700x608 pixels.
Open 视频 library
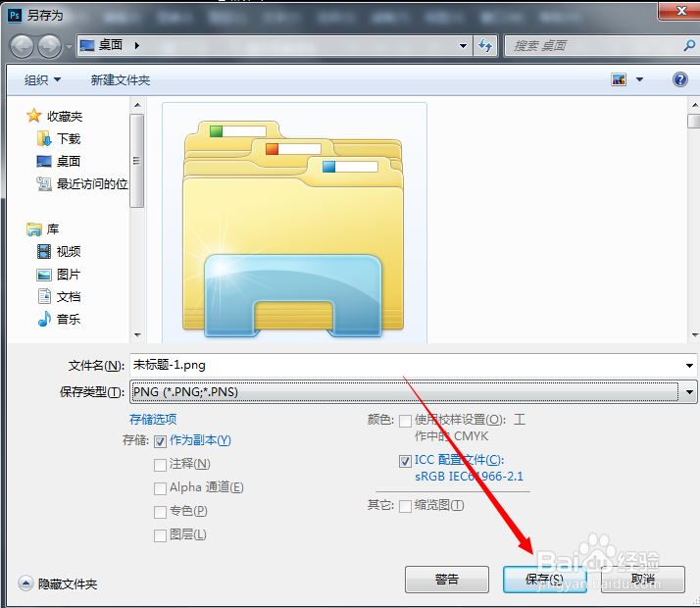[x=69, y=252]
